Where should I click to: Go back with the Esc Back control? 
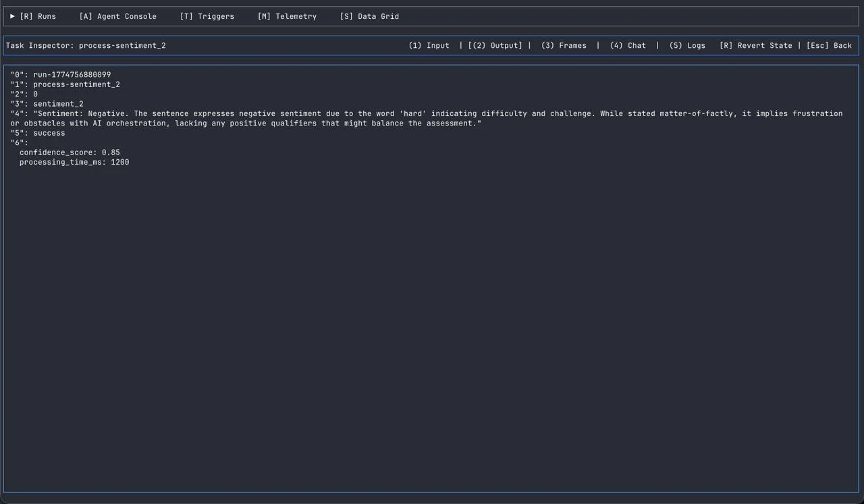pyautogui.click(x=829, y=45)
